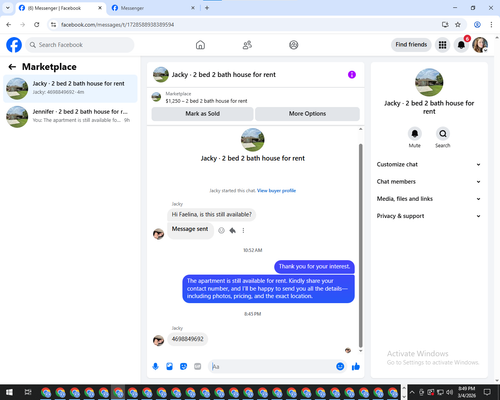Expand the Chat members section
Viewport: 500px width, 400px height.
[x=429, y=182]
